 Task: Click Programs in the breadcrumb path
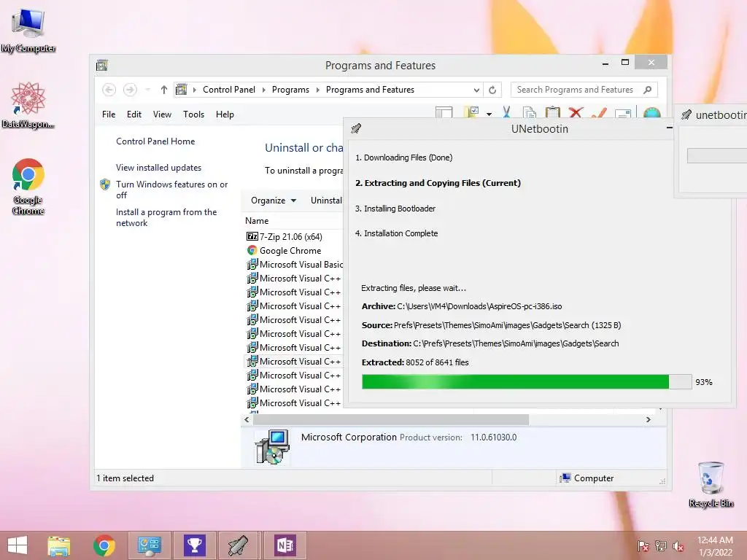(290, 90)
